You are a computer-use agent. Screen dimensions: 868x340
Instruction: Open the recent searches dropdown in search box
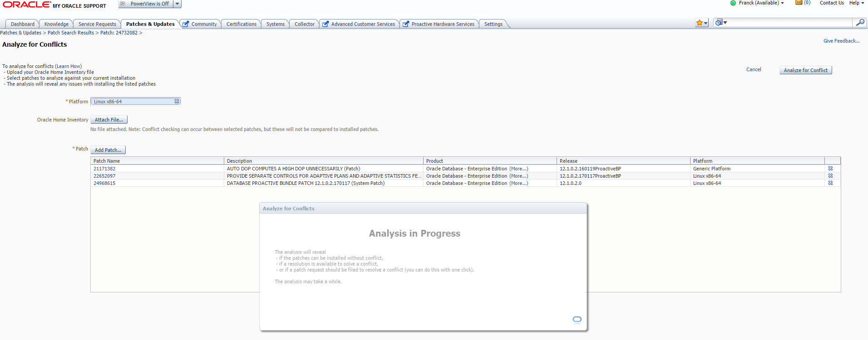point(721,22)
